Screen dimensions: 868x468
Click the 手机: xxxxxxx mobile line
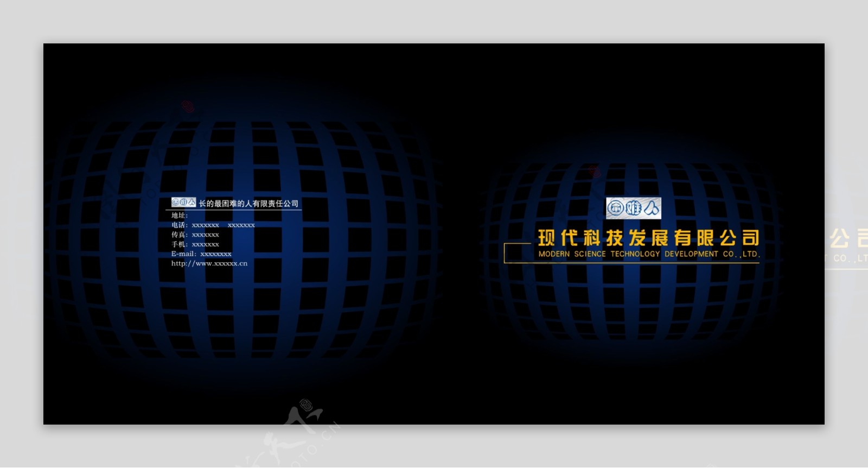coord(195,244)
